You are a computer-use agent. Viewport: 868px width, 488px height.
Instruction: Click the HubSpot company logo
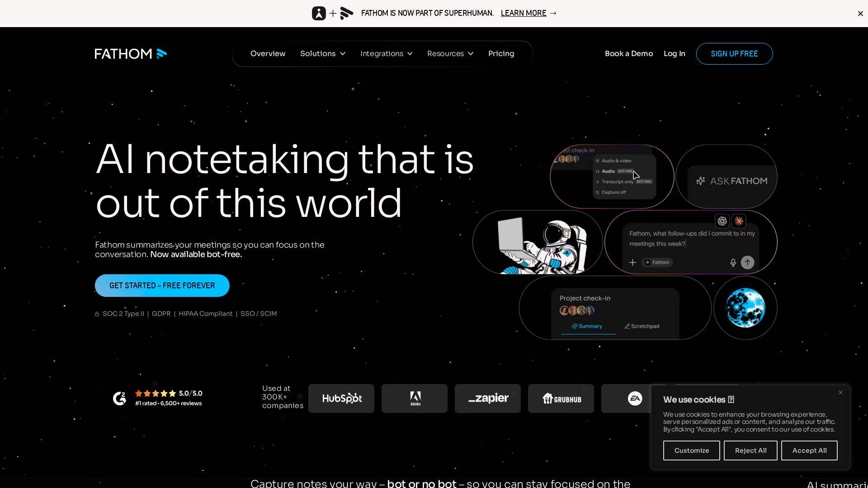click(341, 399)
